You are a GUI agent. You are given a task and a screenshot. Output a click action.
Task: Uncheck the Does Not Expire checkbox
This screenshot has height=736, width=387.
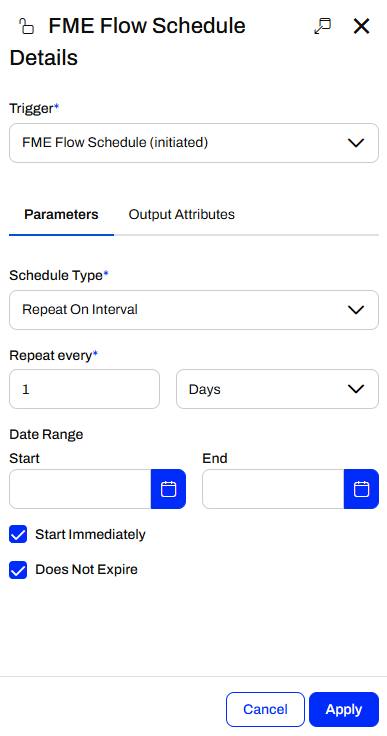pyautogui.click(x=18, y=570)
